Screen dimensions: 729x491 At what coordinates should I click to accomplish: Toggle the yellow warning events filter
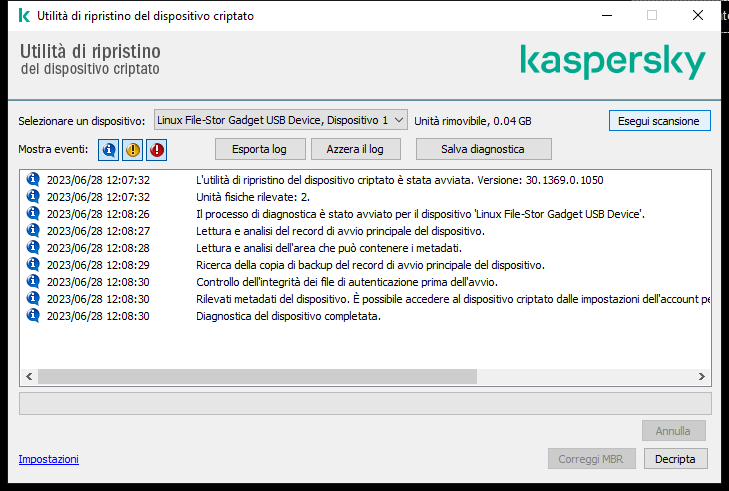[x=133, y=150]
